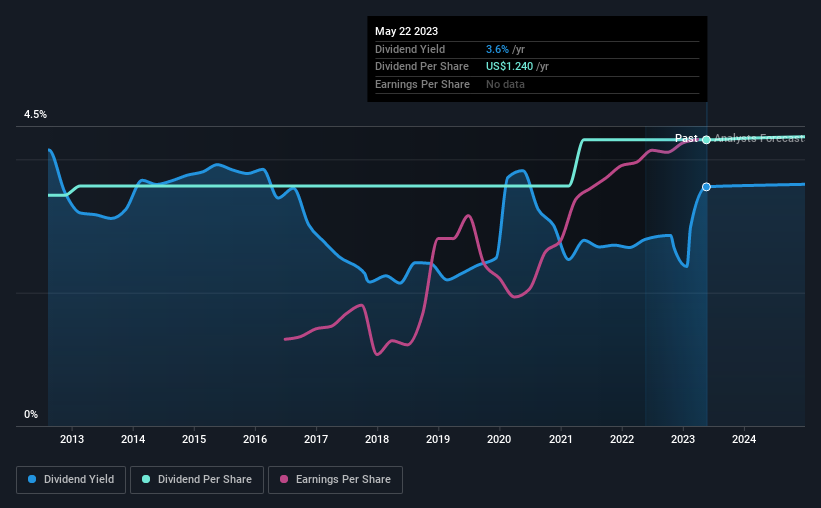Click the 0% y-axis label

coord(31,414)
